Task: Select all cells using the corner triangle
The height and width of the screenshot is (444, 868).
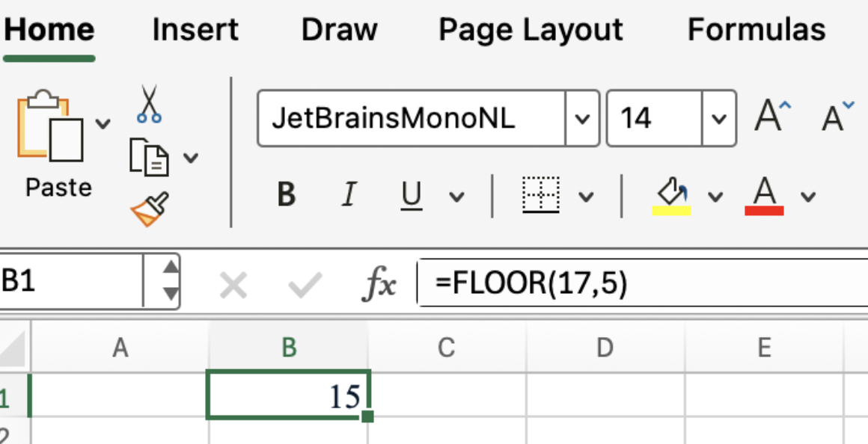Action: click(x=13, y=348)
